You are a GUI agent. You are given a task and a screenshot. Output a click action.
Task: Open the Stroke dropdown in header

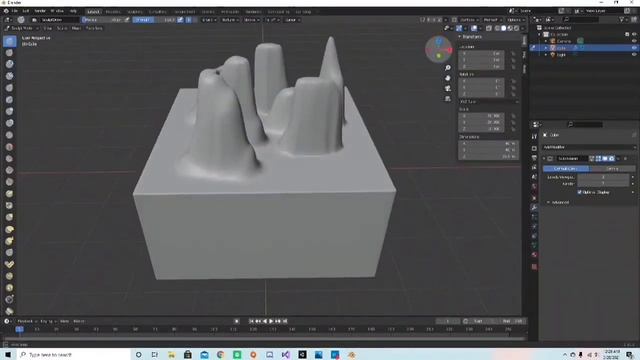click(x=251, y=20)
